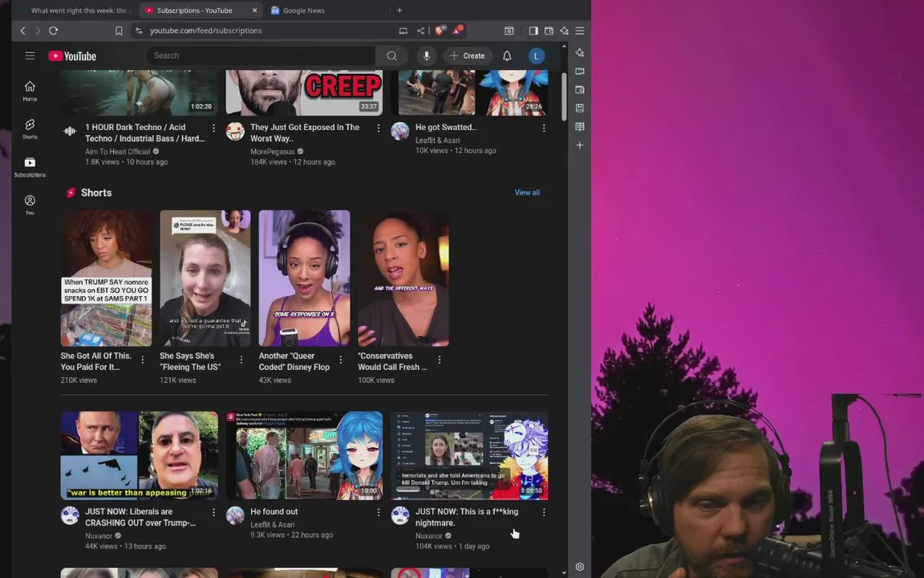Open the tab search icon in toolbar

[x=509, y=31]
